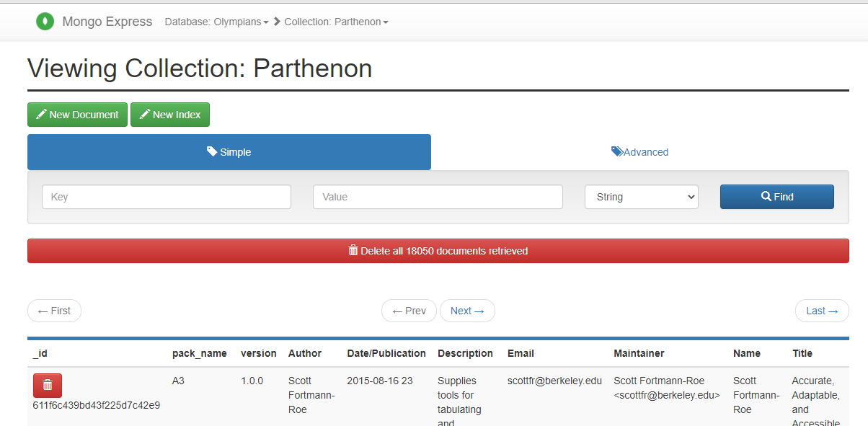Sort by the Email column header
Image resolution: width=868 pixels, height=426 pixels.
[x=521, y=353]
